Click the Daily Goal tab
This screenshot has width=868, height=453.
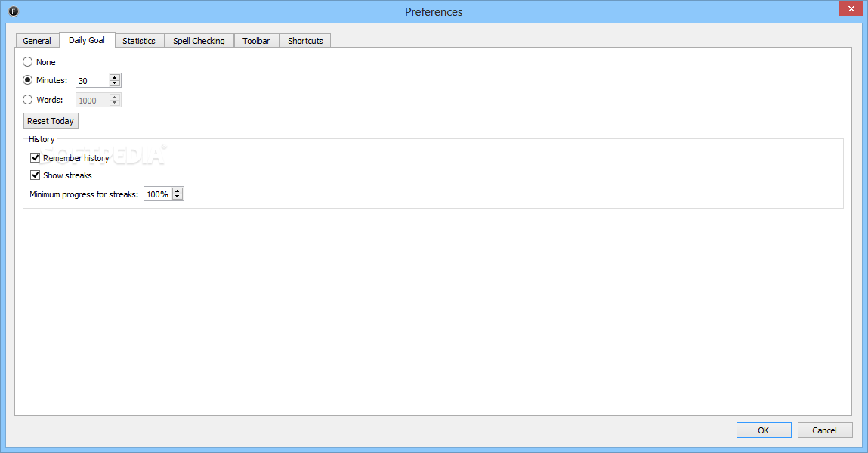[x=87, y=40]
